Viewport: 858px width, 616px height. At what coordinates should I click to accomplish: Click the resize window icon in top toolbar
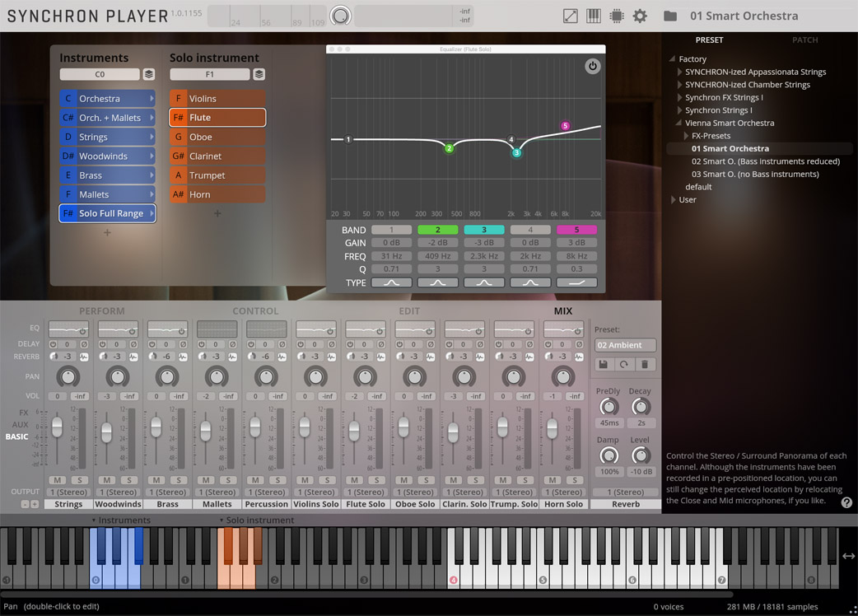570,16
